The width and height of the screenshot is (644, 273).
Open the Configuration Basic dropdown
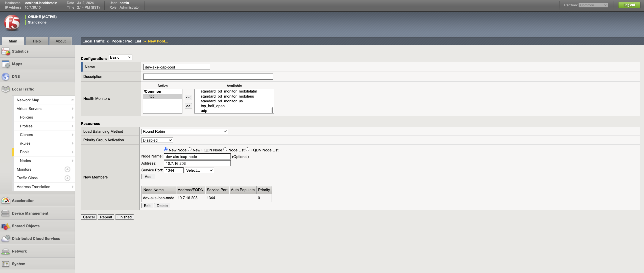pyautogui.click(x=121, y=57)
